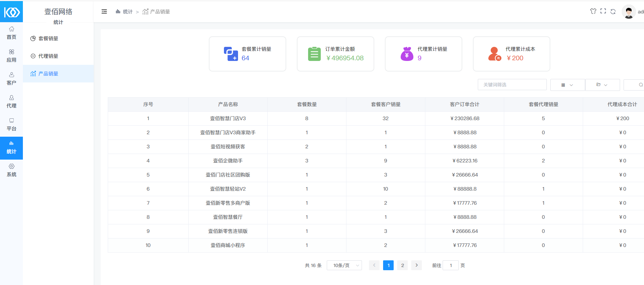This screenshot has width=644, height=285.
Task: Click 序号 column header
Action: point(148,104)
